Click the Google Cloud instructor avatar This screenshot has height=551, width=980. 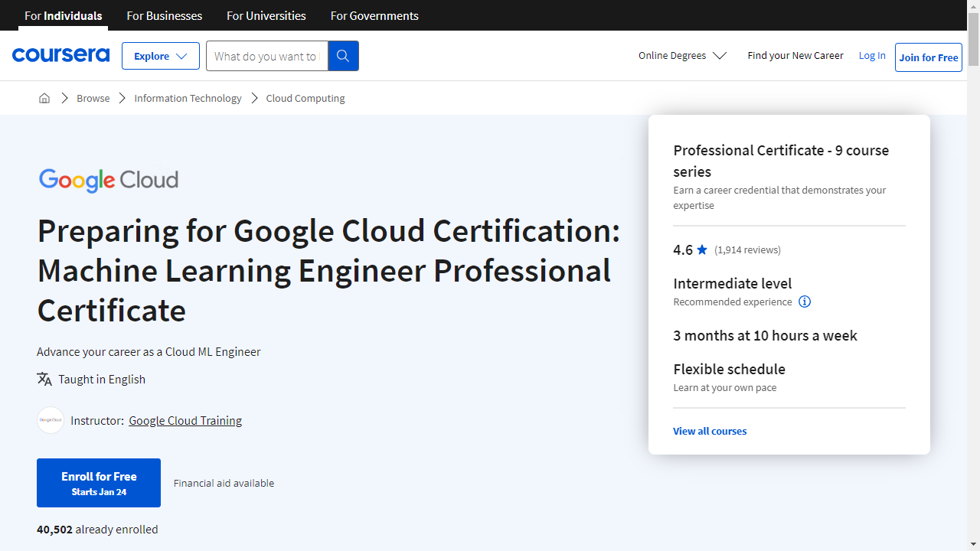click(51, 420)
